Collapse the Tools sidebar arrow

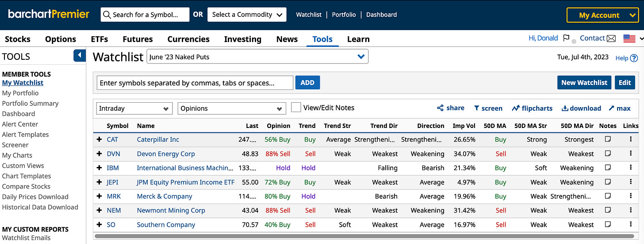coord(80,55)
